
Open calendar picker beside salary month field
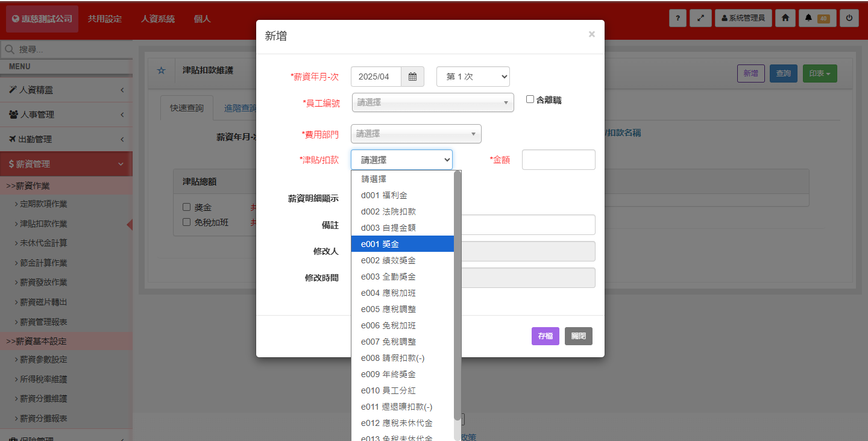coord(413,77)
